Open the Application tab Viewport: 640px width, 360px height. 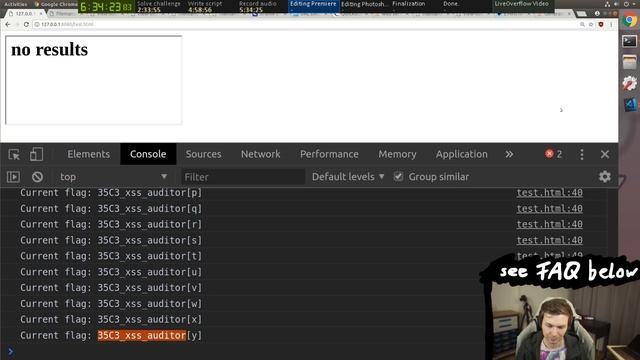(x=461, y=154)
